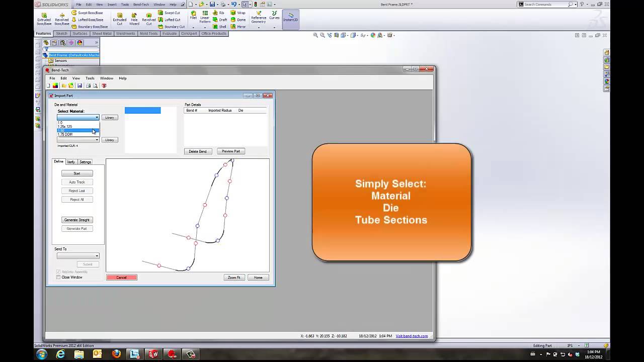
Task: Expand the Fillet dropdown arrow
Action: (x=193, y=27)
